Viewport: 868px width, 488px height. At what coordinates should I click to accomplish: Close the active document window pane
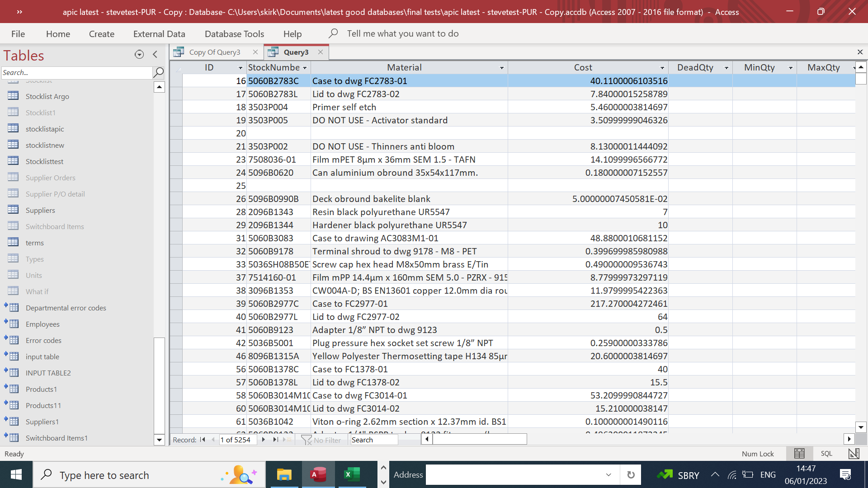click(x=860, y=52)
